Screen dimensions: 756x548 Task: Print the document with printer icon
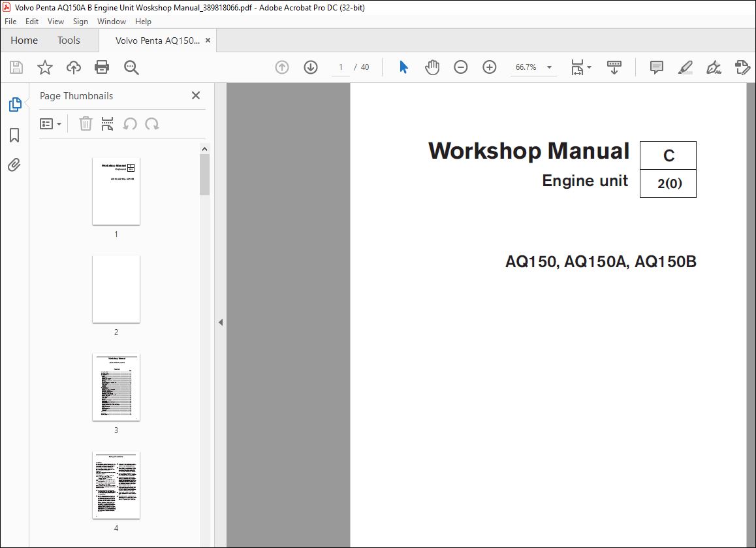102,67
